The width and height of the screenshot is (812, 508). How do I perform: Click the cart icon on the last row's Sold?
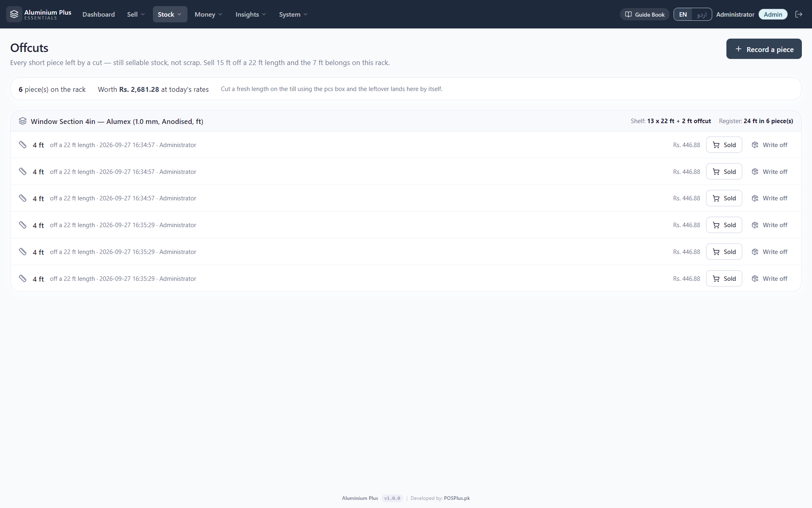coord(716,279)
